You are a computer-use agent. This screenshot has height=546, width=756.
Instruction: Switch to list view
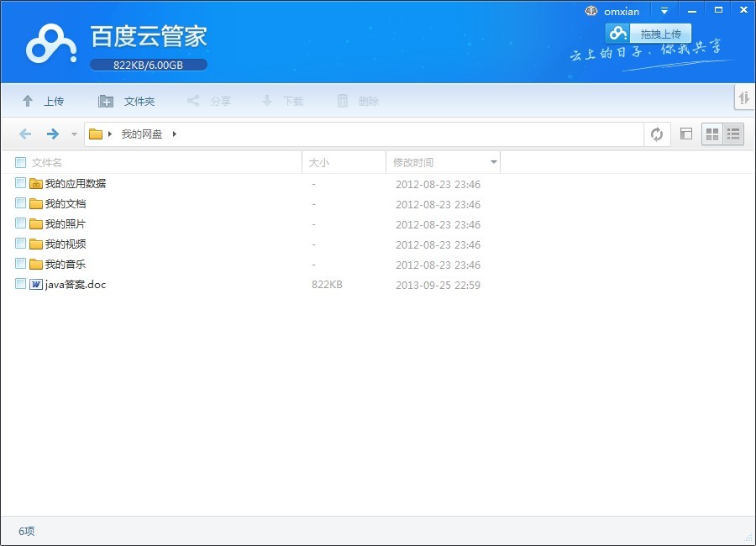[733, 134]
